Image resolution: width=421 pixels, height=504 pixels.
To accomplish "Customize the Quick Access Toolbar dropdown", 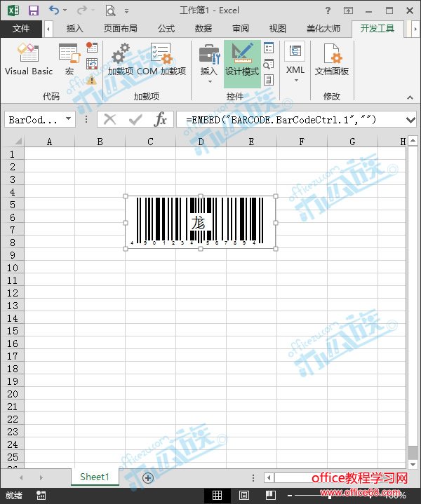I will pos(126,11).
